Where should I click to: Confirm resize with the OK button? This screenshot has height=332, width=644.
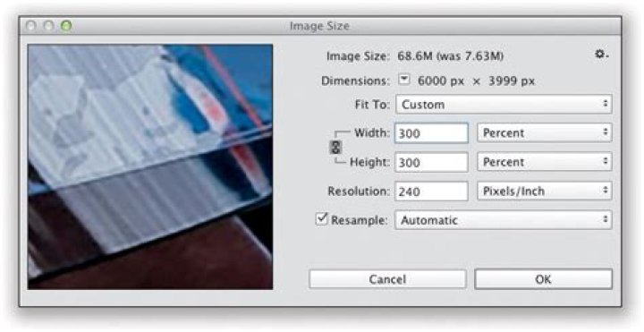click(x=543, y=279)
